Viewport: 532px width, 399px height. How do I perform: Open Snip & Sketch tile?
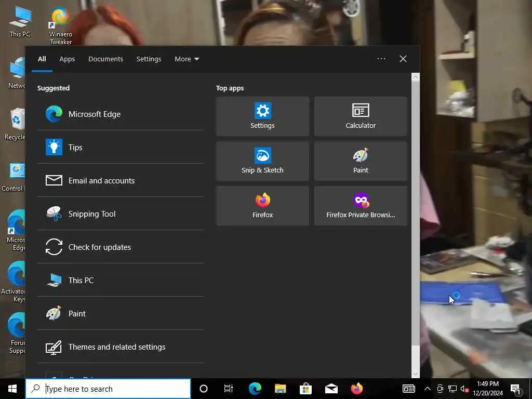tap(262, 161)
